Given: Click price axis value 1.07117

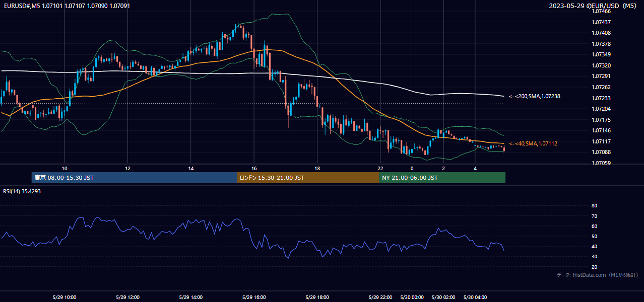Looking at the screenshot, I should (601, 141).
